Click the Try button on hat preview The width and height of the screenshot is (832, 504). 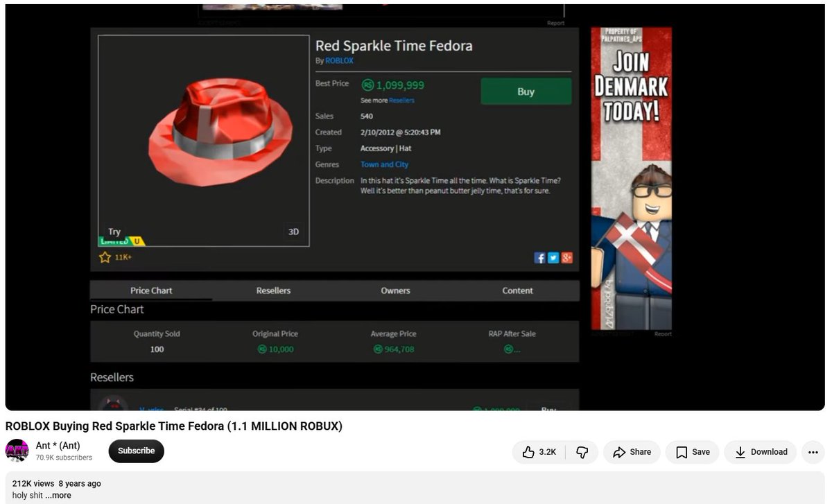(114, 232)
